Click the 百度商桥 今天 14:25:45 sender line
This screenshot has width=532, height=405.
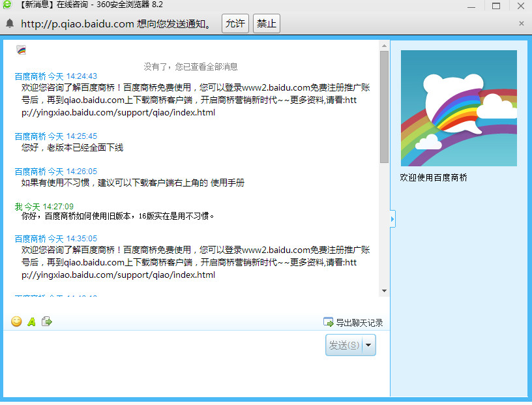click(55, 136)
